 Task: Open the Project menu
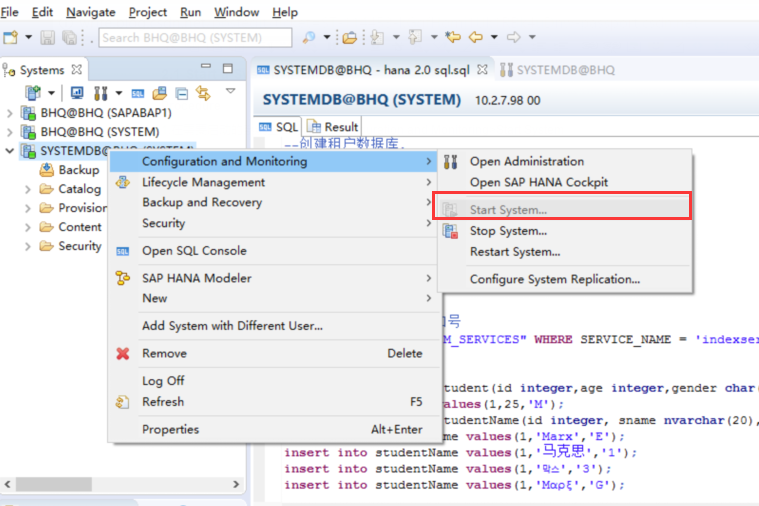pyautogui.click(x=148, y=12)
